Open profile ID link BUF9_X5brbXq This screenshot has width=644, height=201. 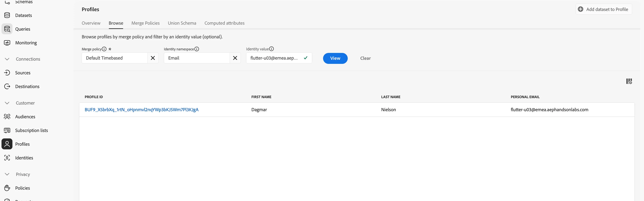pyautogui.click(x=141, y=109)
